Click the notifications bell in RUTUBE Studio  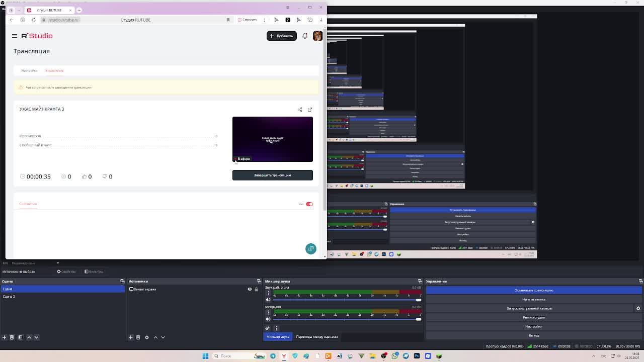[305, 36]
